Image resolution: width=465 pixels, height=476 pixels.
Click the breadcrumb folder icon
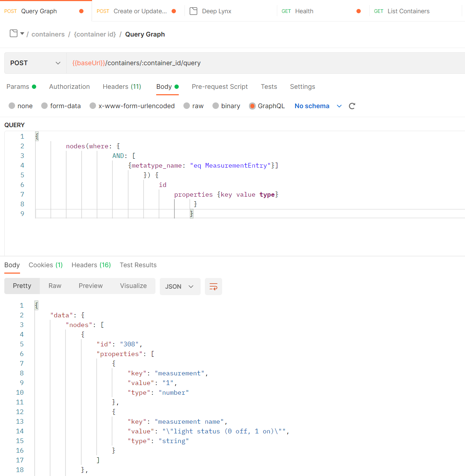pyautogui.click(x=14, y=33)
